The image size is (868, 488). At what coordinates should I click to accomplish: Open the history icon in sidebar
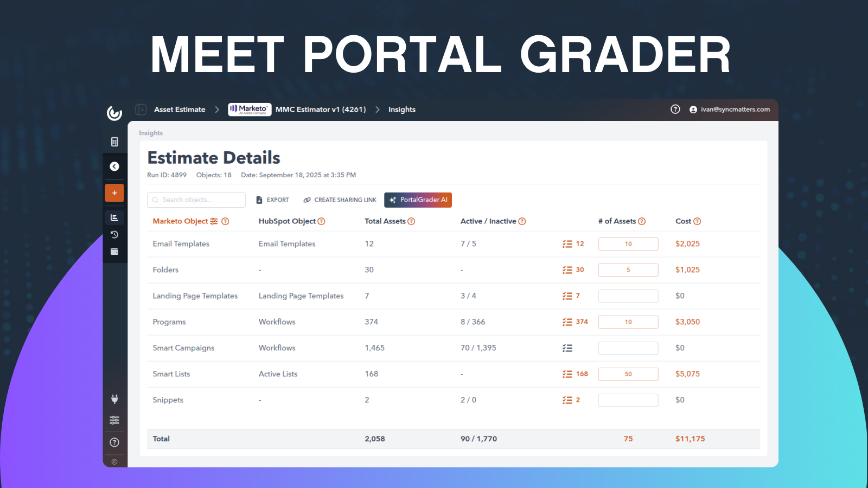[114, 235]
